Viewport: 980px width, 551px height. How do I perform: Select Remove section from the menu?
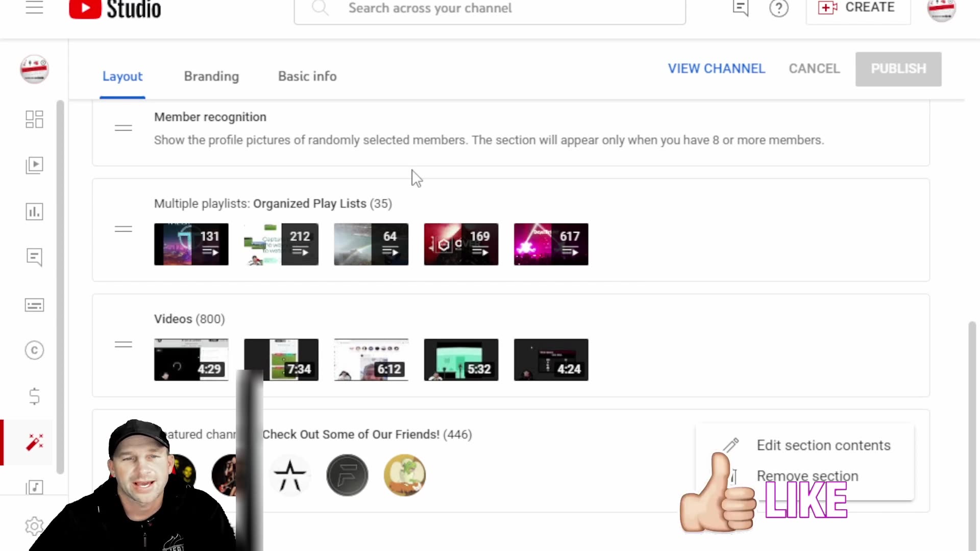(x=807, y=475)
